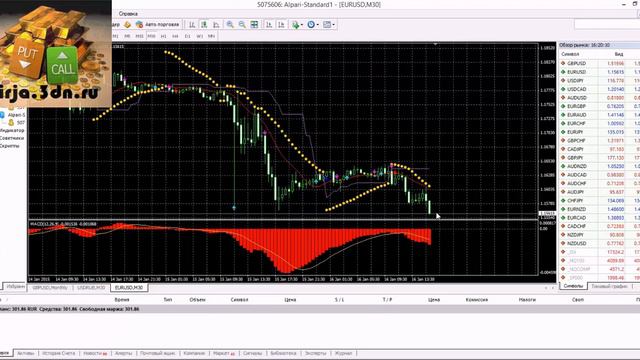Image resolution: width=640 pixels, height=360 pixels.
Task: Select the W1 timeframe button
Action: (x=200, y=36)
